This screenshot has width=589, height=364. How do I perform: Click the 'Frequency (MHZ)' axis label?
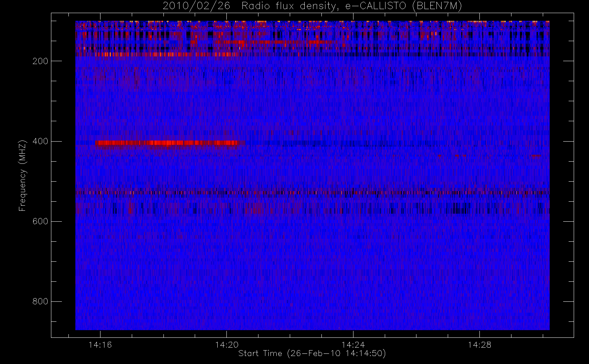(x=23, y=176)
